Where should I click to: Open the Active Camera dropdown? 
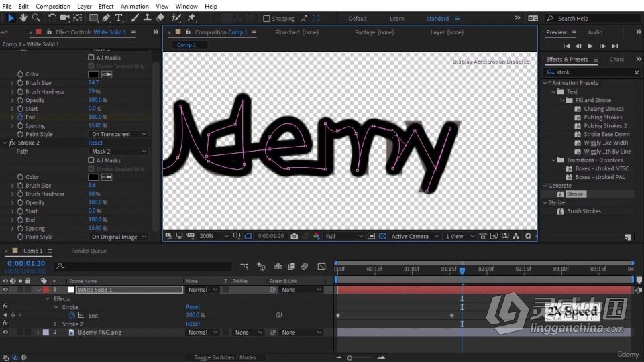point(414,236)
